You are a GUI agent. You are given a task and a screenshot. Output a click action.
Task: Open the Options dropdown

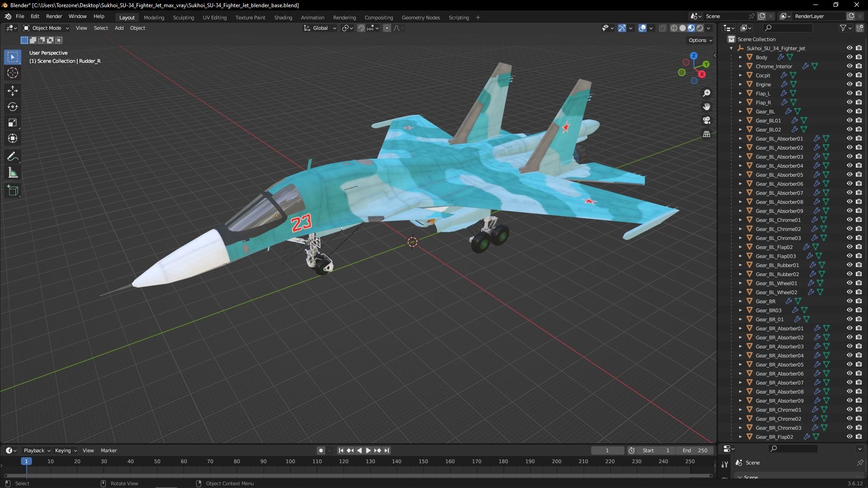click(700, 40)
